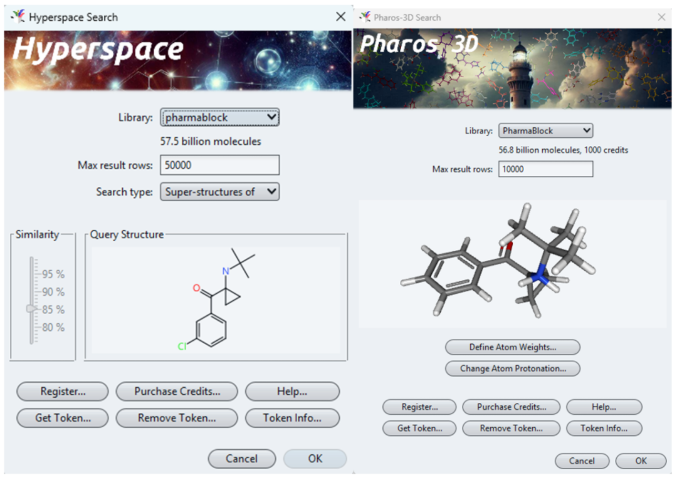
Task: Click Get Token in Pharos-3D dialog
Action: click(419, 428)
